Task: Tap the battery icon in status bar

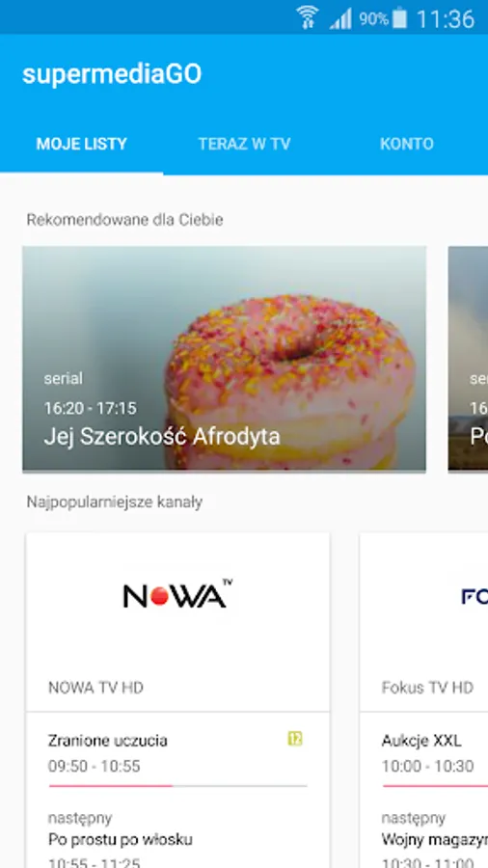Action: tap(399, 18)
